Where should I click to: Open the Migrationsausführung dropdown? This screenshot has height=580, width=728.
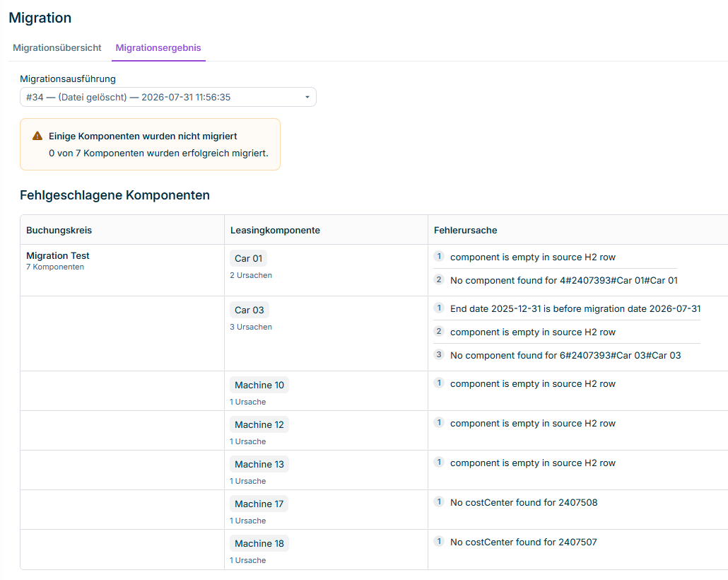(x=168, y=97)
